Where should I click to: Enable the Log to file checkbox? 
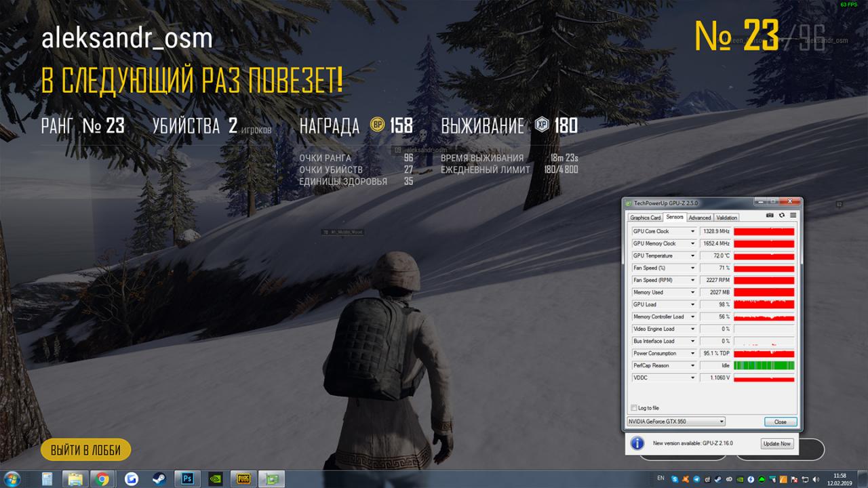pyautogui.click(x=634, y=408)
